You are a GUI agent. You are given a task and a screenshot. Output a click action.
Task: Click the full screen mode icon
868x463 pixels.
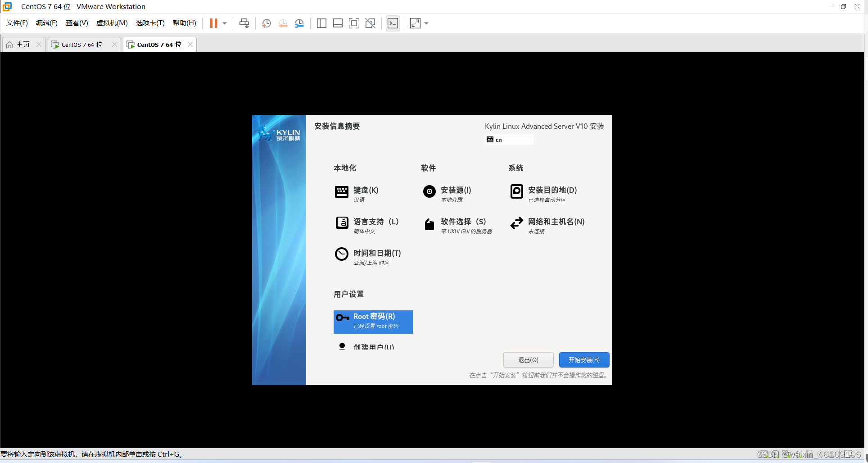tap(354, 23)
